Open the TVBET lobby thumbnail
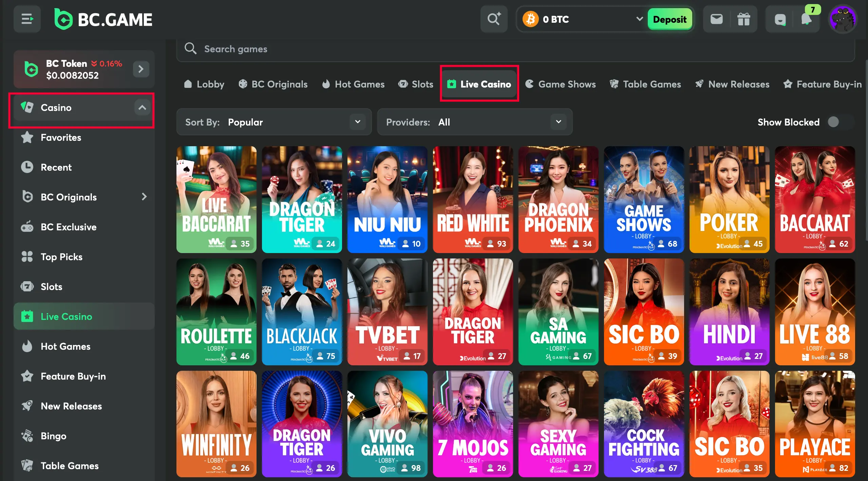The width and height of the screenshot is (868, 481). click(x=388, y=312)
